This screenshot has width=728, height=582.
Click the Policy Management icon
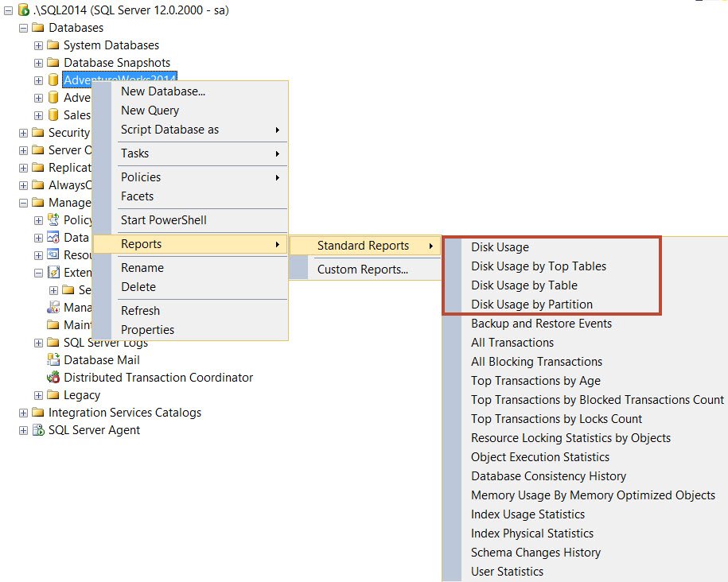click(53, 219)
